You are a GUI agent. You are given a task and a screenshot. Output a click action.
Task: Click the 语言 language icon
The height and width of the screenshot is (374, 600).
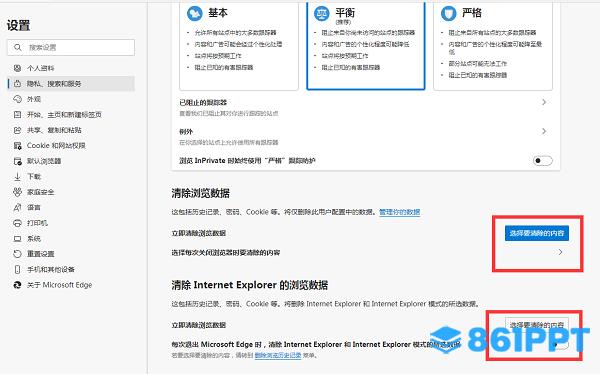point(17,207)
